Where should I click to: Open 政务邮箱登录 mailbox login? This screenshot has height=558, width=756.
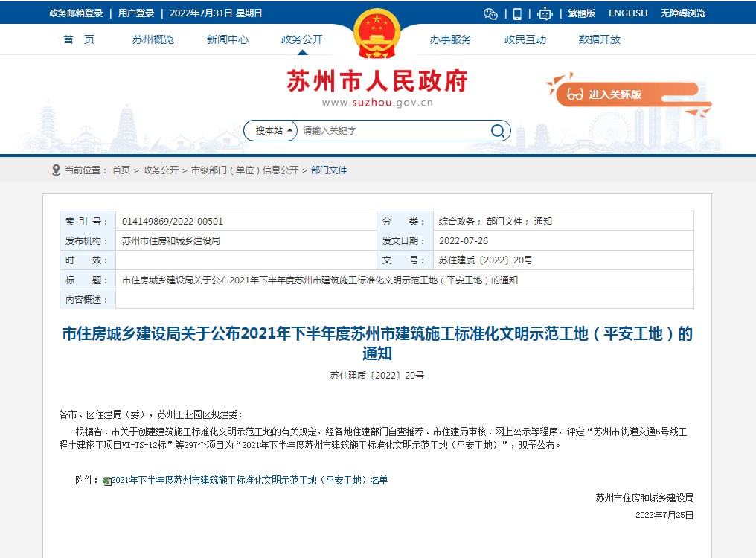76,13
